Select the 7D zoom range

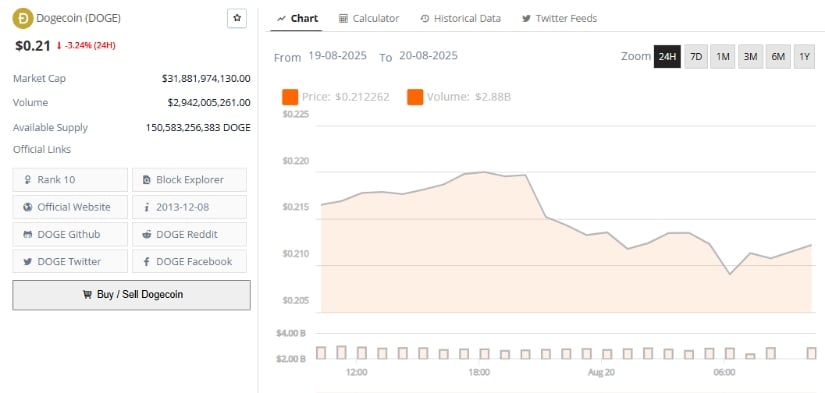click(x=696, y=57)
